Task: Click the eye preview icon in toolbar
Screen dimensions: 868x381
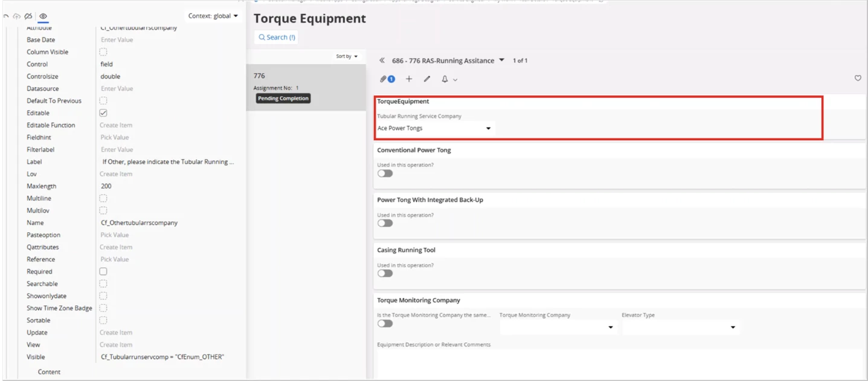Action: click(x=43, y=16)
